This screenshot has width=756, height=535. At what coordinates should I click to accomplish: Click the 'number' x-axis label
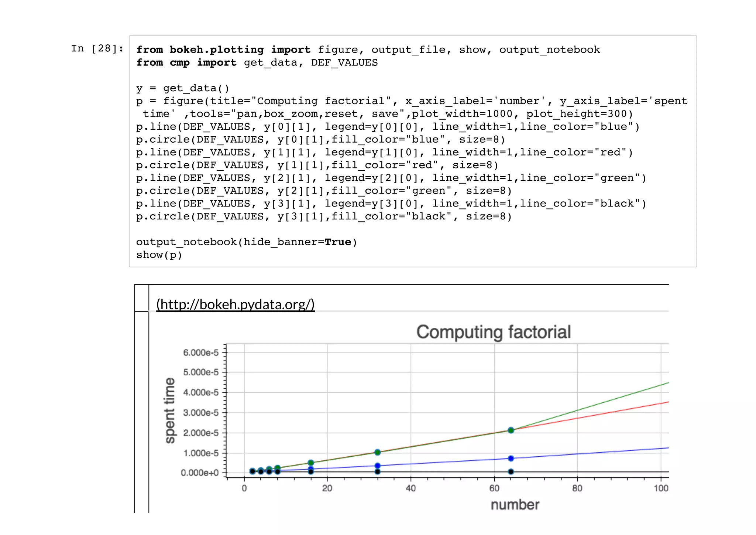515,505
